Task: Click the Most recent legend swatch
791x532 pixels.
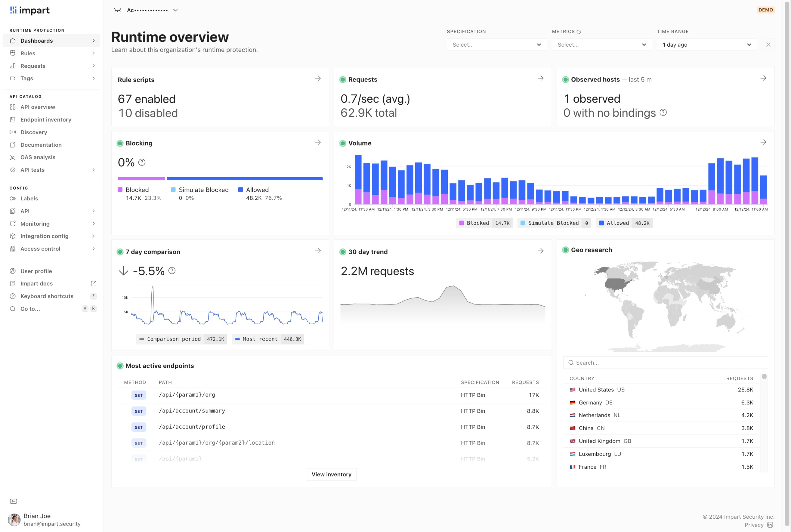Action: click(238, 339)
